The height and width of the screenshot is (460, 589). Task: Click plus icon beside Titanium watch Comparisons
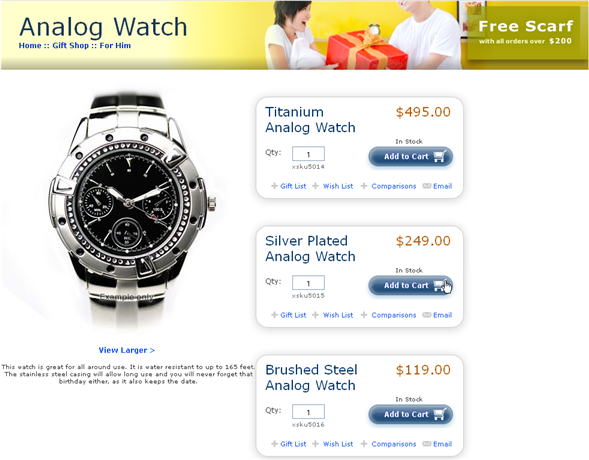(x=364, y=186)
